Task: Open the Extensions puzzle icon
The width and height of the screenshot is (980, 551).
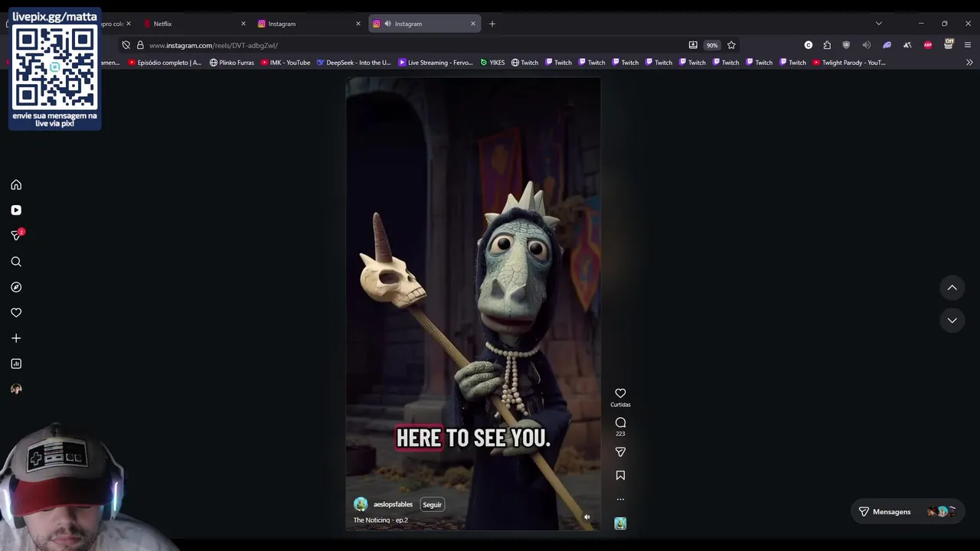Action: (x=827, y=45)
